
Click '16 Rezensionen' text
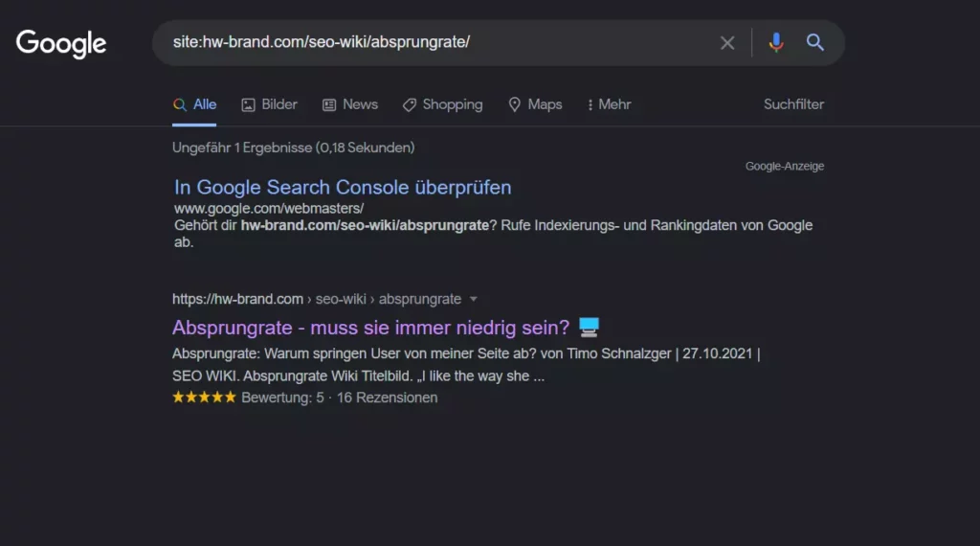point(387,398)
